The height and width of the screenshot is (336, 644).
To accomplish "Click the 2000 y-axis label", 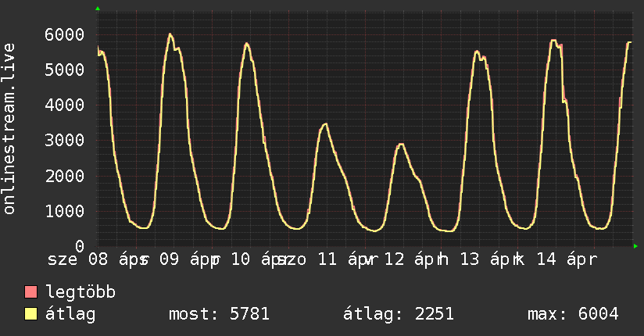I will [x=65, y=176].
